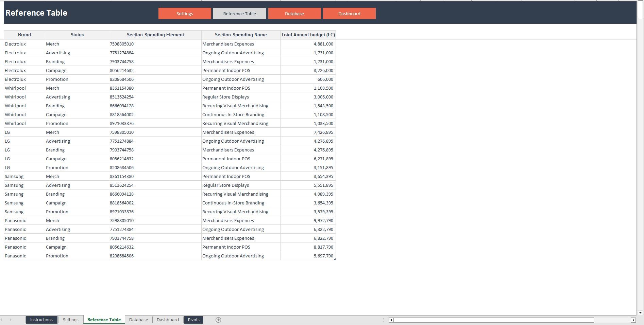The width and height of the screenshot is (644, 325).
Task: Click the grey Reference Table navigation button
Action: 239,14
